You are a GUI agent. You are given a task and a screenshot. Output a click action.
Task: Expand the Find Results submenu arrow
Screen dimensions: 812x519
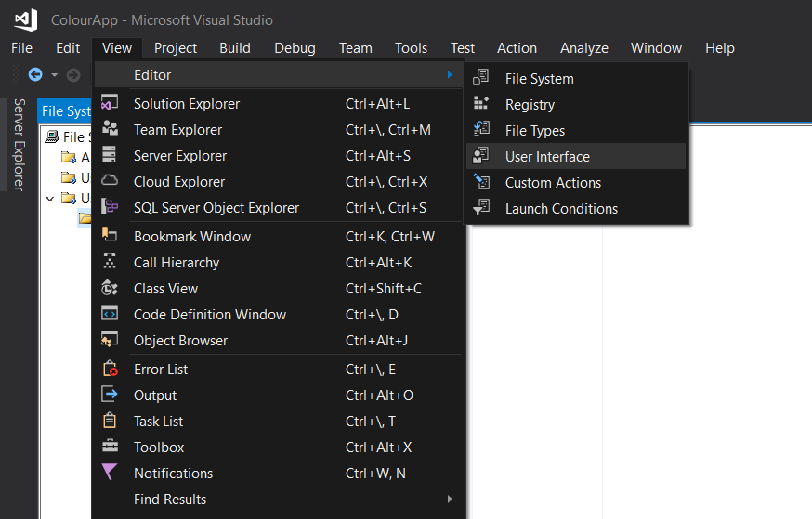tap(450, 500)
